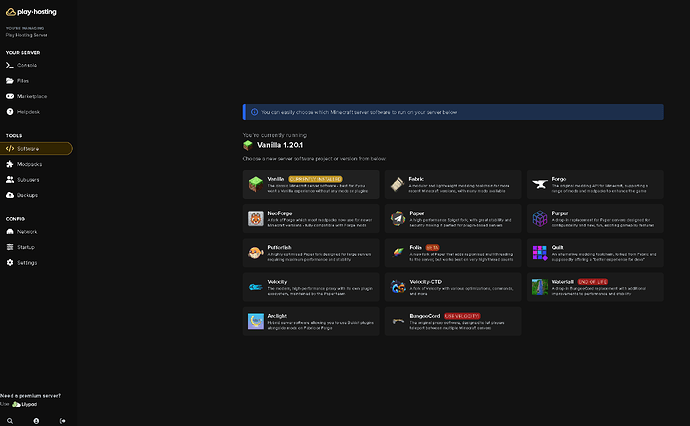Click the logout icon

62,421
